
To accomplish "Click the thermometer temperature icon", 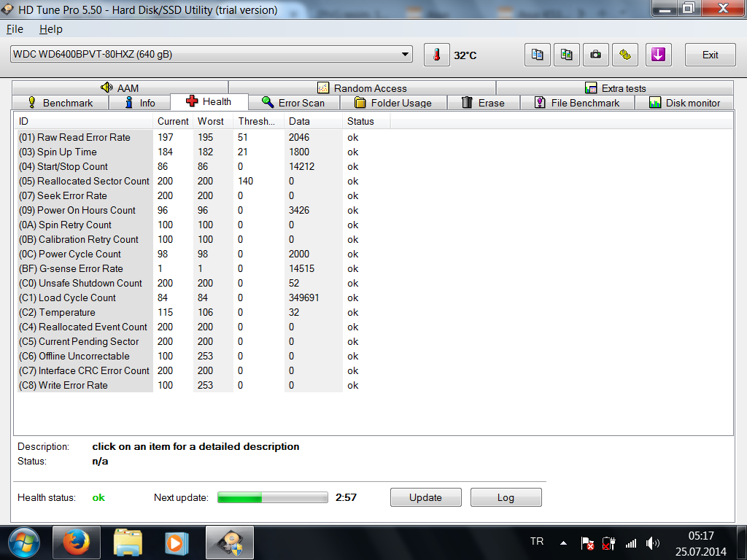I will pyautogui.click(x=436, y=55).
